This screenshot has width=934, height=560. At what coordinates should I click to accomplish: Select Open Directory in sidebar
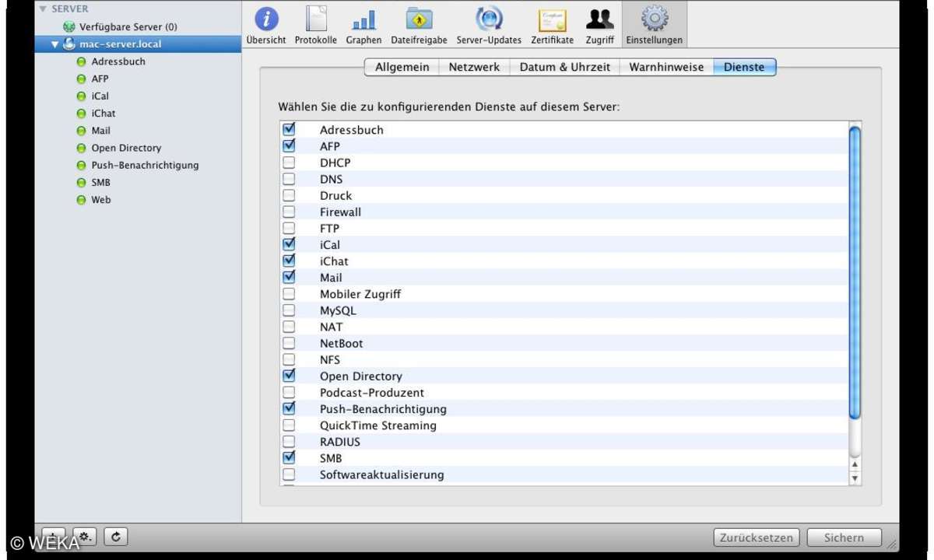(x=126, y=148)
